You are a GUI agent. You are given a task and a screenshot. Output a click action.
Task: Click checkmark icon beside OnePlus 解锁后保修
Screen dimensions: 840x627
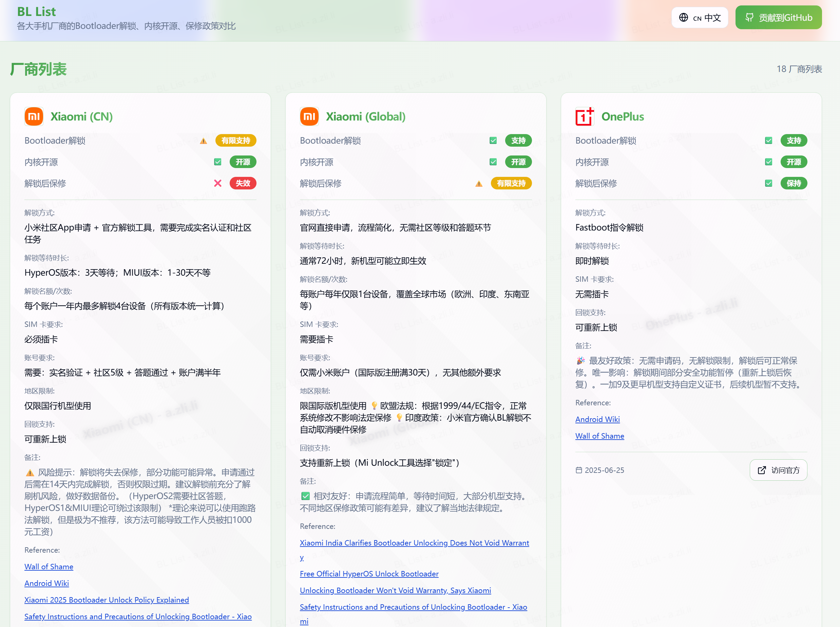[769, 183]
